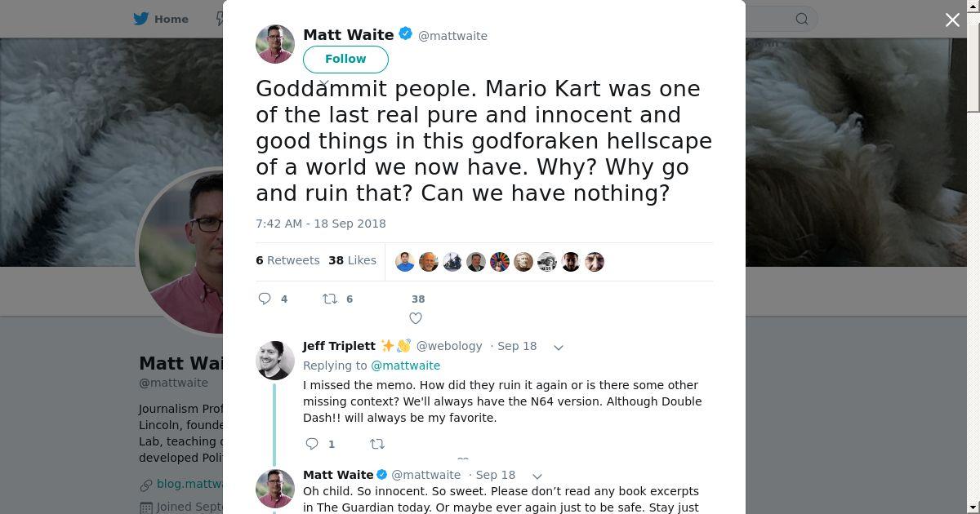Click retweet icon on Jeff Triplett's reply
The image size is (980, 514).
(x=376, y=444)
